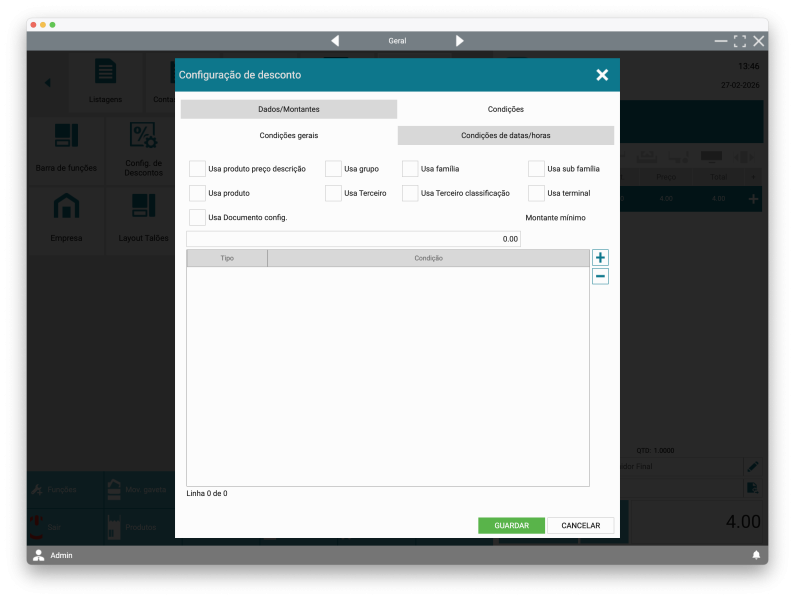This screenshot has height=600, width=795.
Task: Select the Condições gerais tab
Action: coord(289,135)
